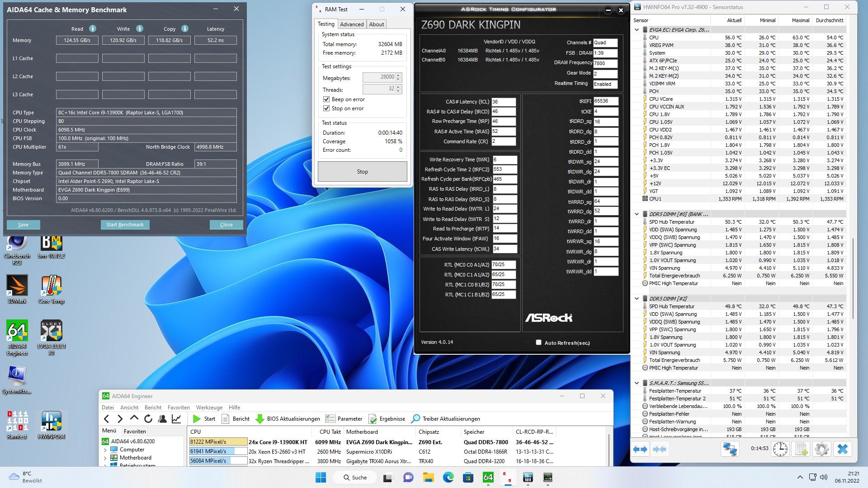The width and height of the screenshot is (868, 488).
Task: Click HWiNFO clock reset timer icon
Action: coord(780,449)
